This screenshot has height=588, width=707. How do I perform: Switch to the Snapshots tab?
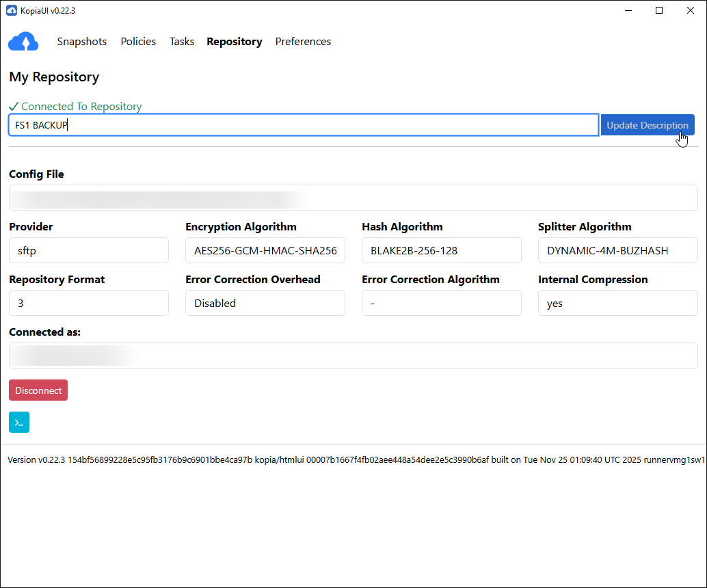click(x=81, y=42)
